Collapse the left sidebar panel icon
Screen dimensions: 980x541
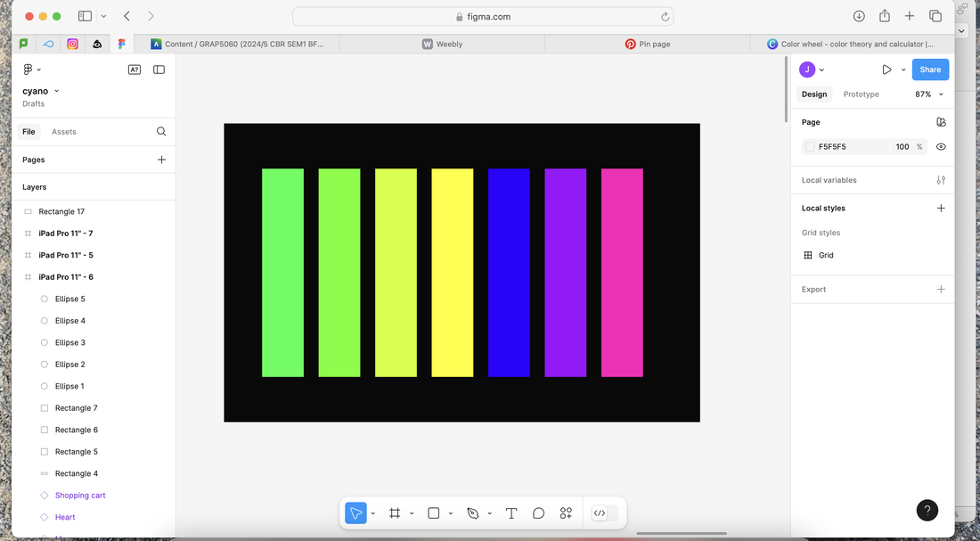(x=159, y=70)
